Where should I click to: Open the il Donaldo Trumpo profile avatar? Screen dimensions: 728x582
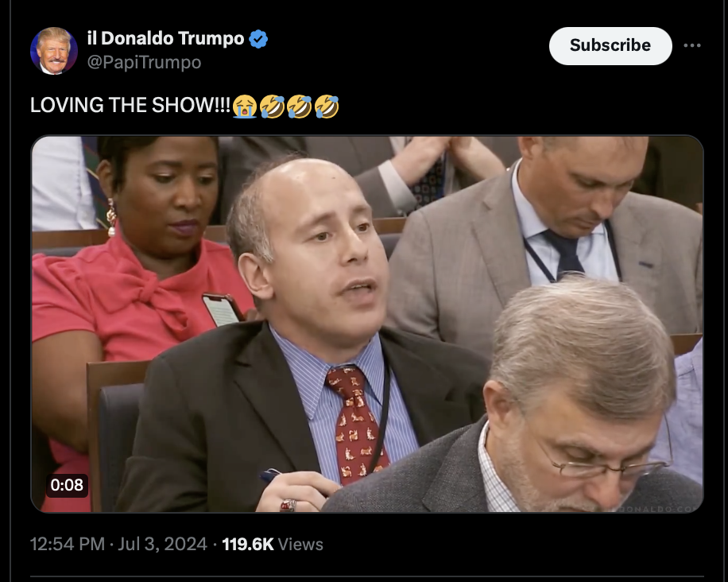point(54,51)
